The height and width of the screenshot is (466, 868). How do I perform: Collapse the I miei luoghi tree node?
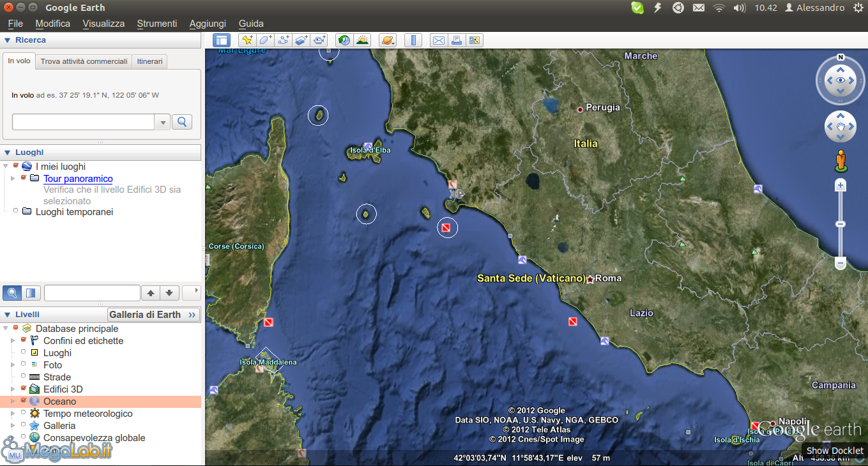coord(6,166)
